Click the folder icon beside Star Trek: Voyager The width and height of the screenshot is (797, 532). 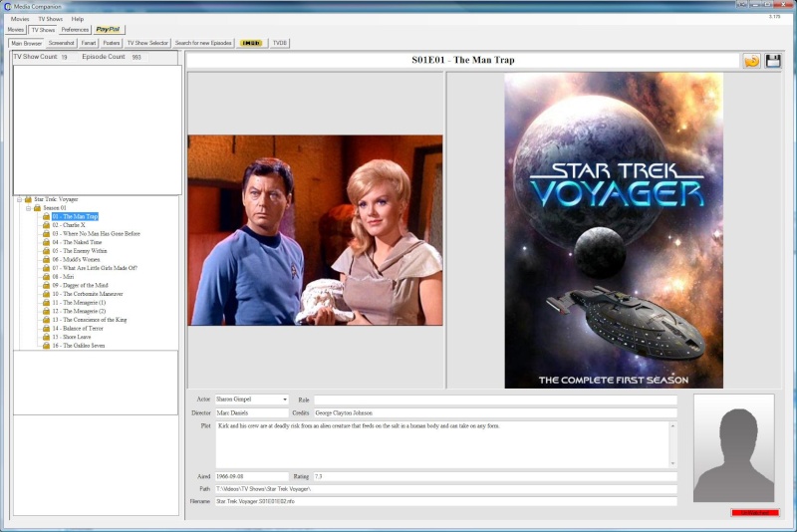point(29,199)
